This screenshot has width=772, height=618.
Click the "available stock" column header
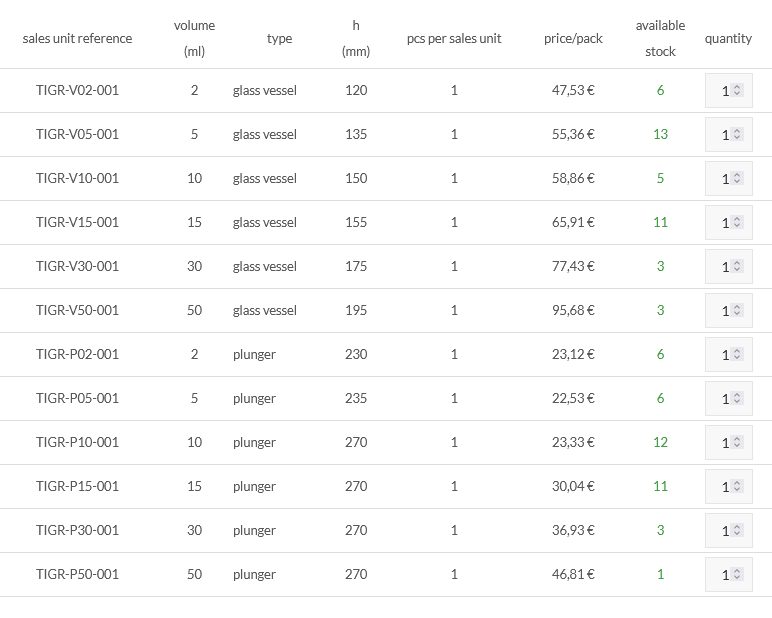[660, 39]
